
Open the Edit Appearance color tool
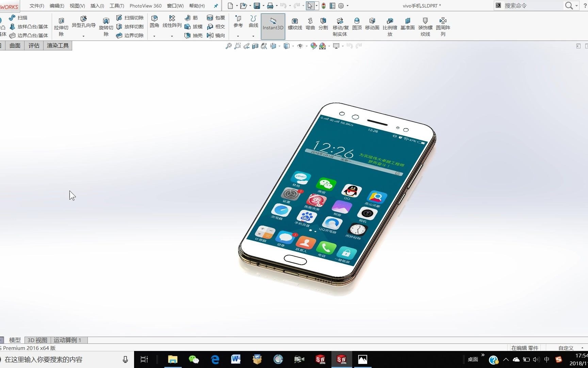pos(313,46)
